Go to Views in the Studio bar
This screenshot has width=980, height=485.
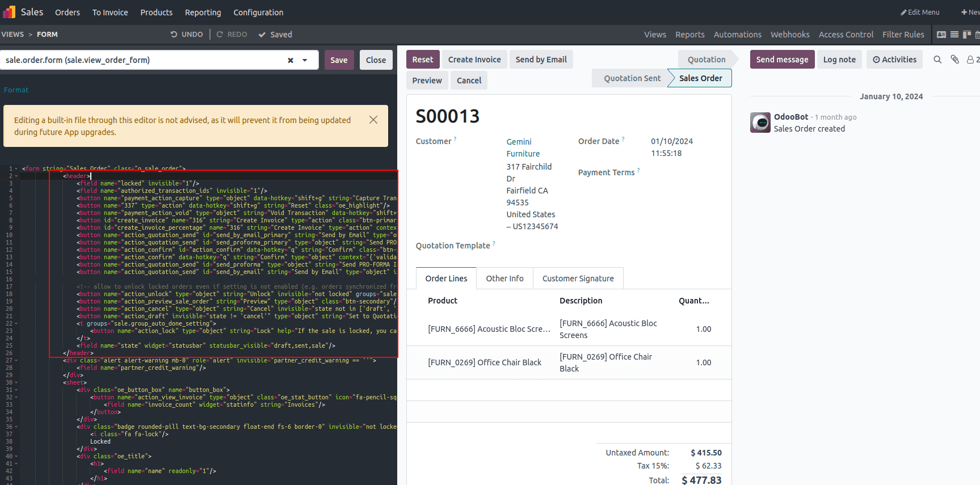click(655, 35)
